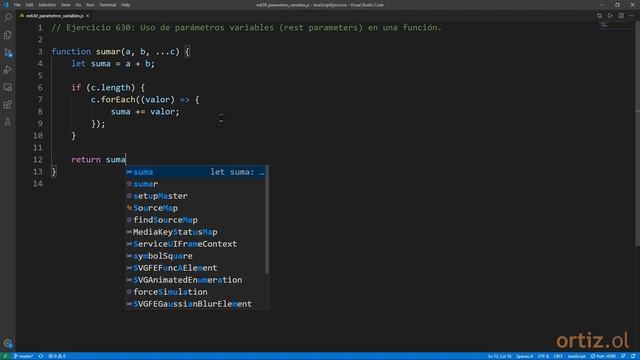The width and height of the screenshot is (640, 360).
Task: Open the Extensions view
Action: click(8, 104)
